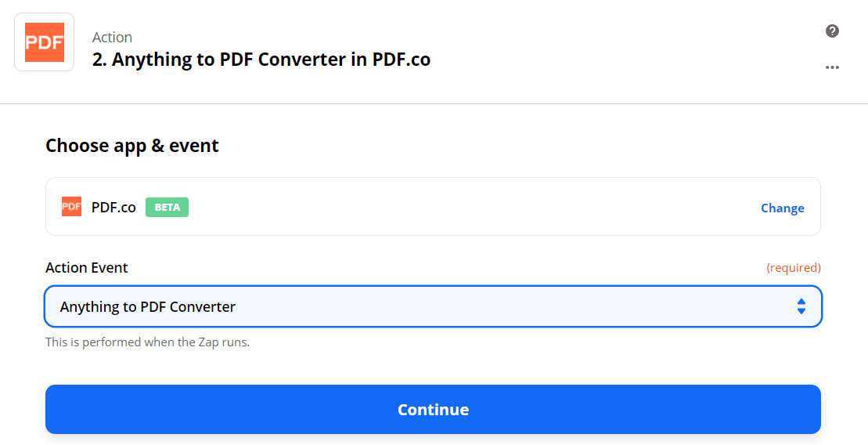
Task: Click helper text about when Zap runs
Action: coord(147,342)
